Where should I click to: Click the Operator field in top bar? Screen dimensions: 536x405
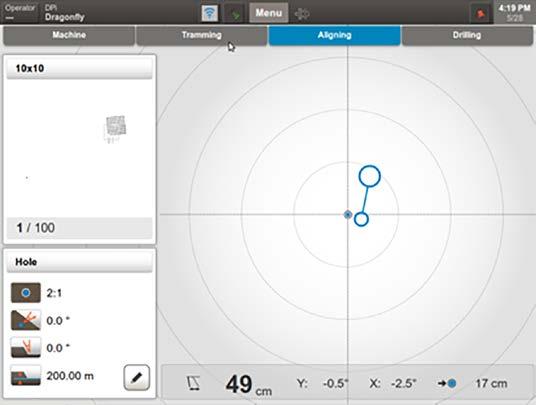[x=20, y=13]
